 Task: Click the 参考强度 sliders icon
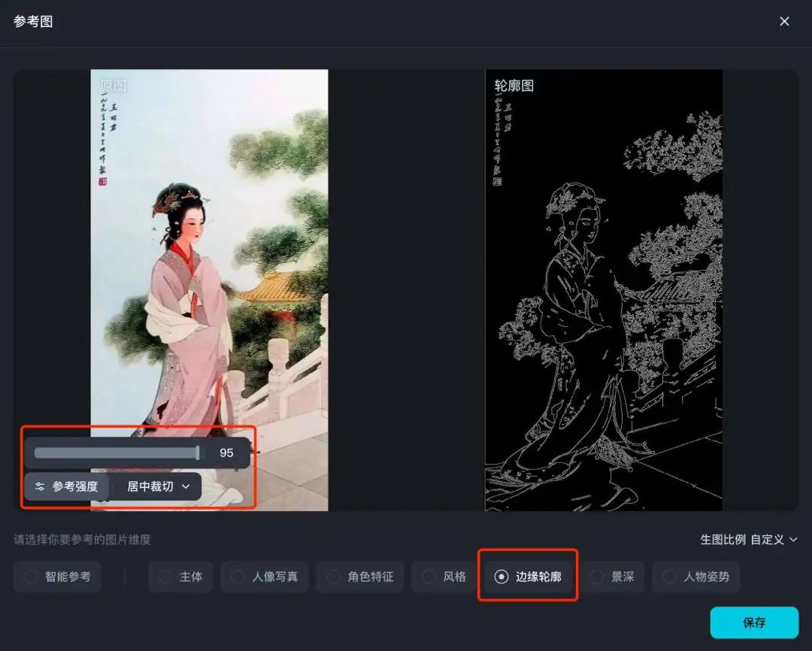[40, 487]
